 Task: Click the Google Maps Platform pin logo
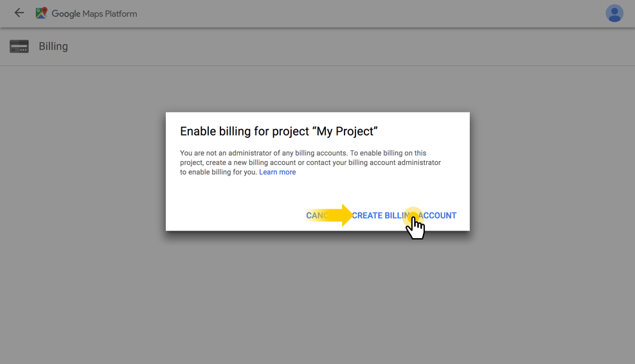(41, 13)
